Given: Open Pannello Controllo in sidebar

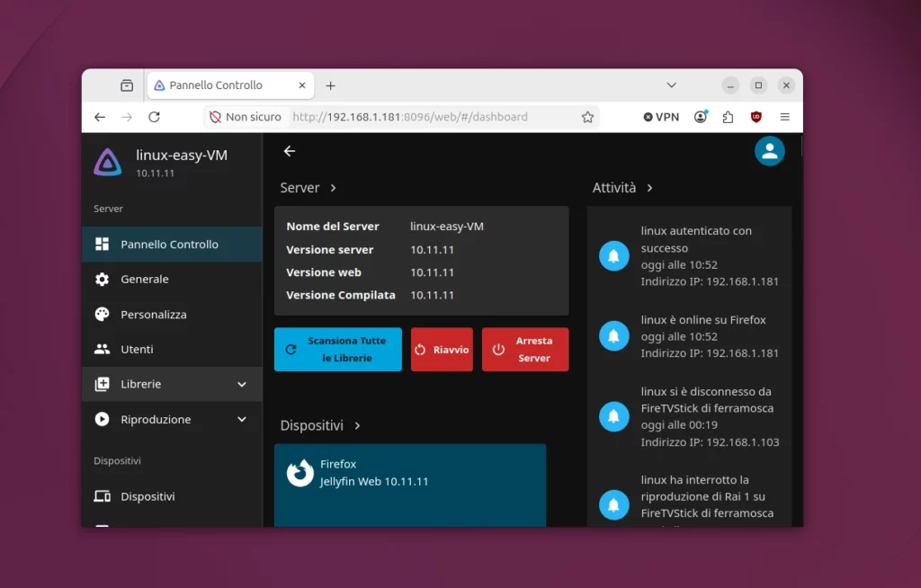Looking at the screenshot, I should click(172, 245).
